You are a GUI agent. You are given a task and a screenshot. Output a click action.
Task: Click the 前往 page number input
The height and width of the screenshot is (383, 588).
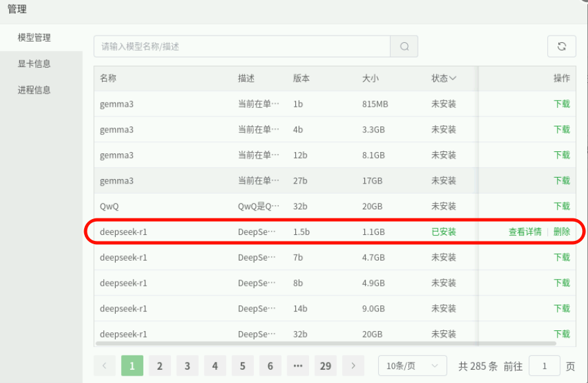[x=545, y=366]
